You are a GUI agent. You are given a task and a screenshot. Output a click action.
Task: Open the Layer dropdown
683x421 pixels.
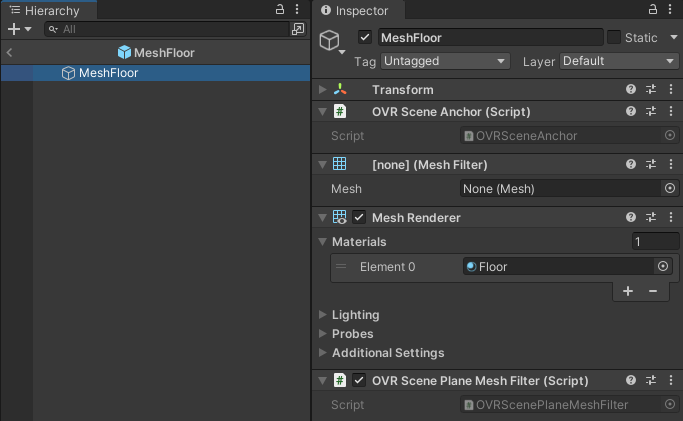[619, 61]
